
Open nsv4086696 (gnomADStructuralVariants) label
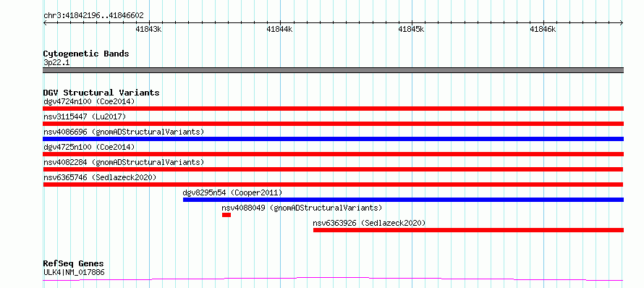point(124,132)
